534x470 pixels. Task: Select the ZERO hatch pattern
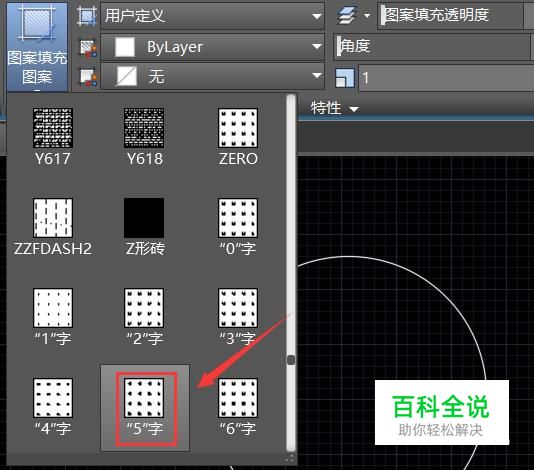[x=238, y=137]
